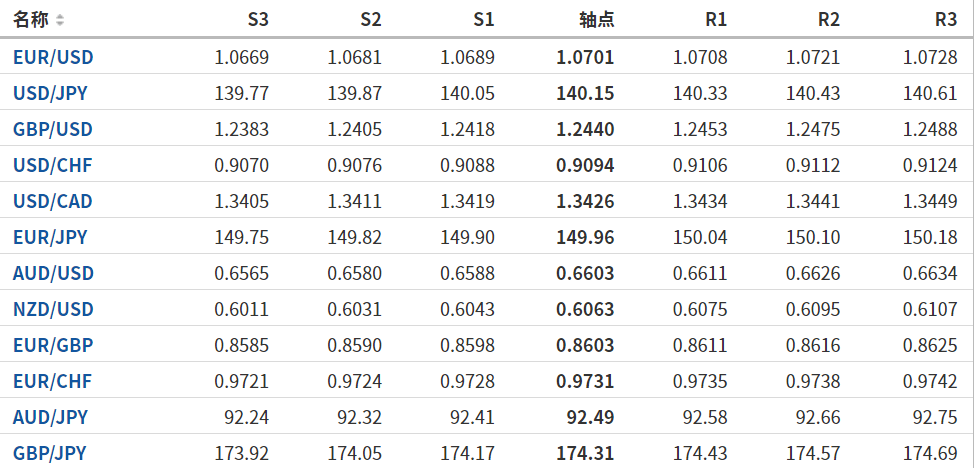Click the EUR/GBP pair link

(x=53, y=345)
